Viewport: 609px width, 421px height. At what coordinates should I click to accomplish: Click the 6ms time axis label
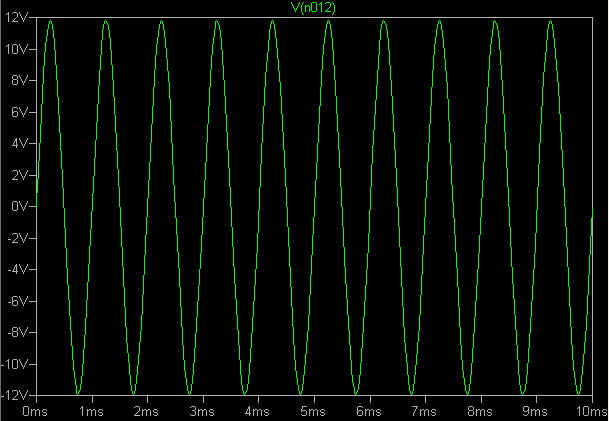point(369,411)
